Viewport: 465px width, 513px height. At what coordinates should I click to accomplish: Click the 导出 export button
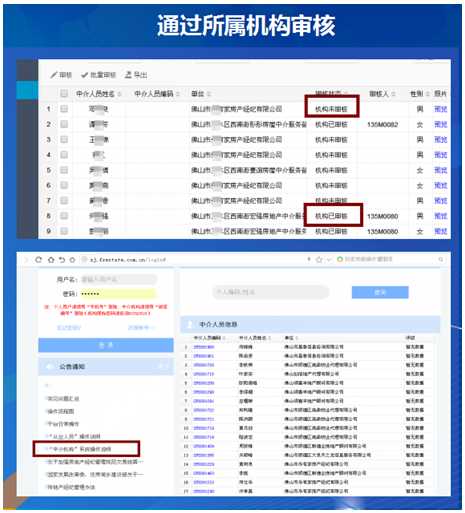tap(136, 75)
